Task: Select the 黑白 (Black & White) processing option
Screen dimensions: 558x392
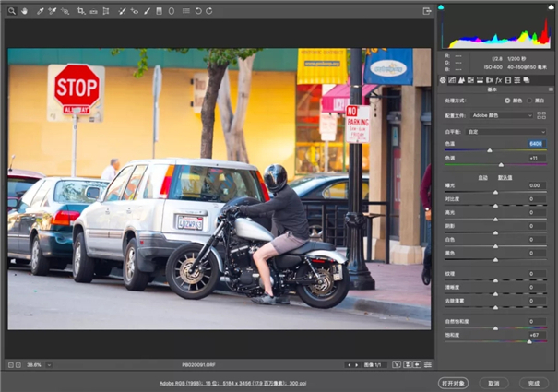Action: point(530,100)
